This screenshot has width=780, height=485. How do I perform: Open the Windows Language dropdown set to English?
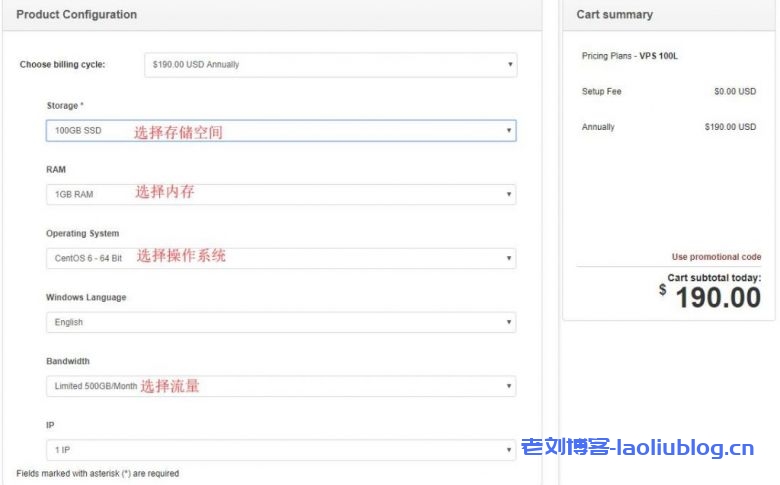coord(280,322)
